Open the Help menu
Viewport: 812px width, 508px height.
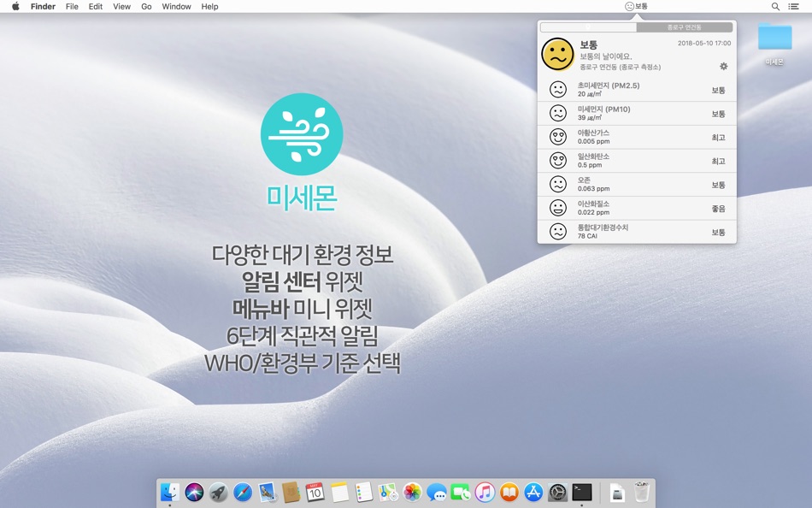tap(209, 6)
